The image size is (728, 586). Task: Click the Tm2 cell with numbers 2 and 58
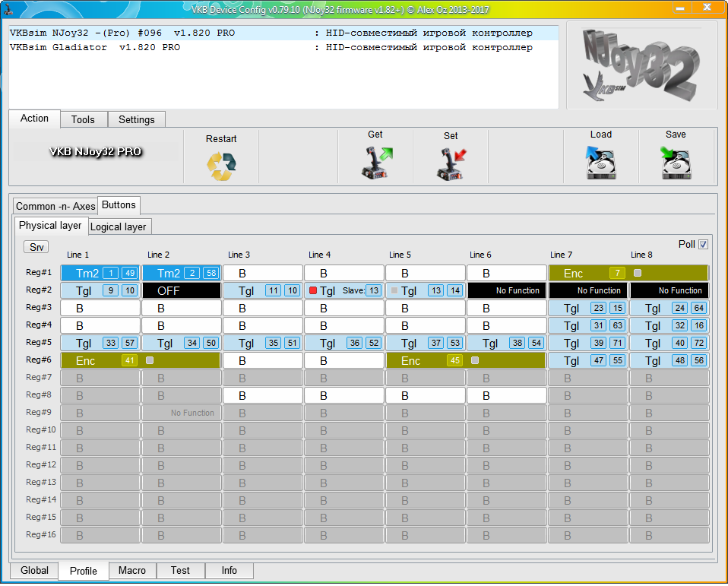coord(182,273)
